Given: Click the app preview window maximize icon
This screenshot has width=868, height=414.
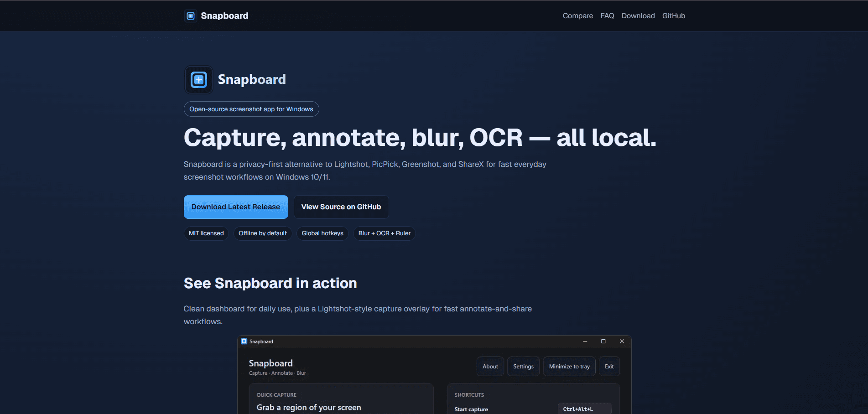Looking at the screenshot, I should pos(603,342).
